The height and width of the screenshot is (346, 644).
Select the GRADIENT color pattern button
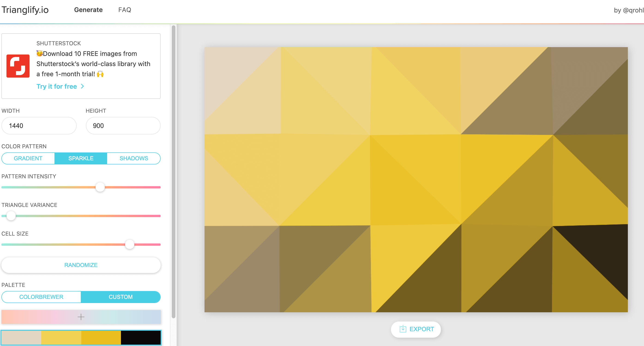(x=28, y=158)
